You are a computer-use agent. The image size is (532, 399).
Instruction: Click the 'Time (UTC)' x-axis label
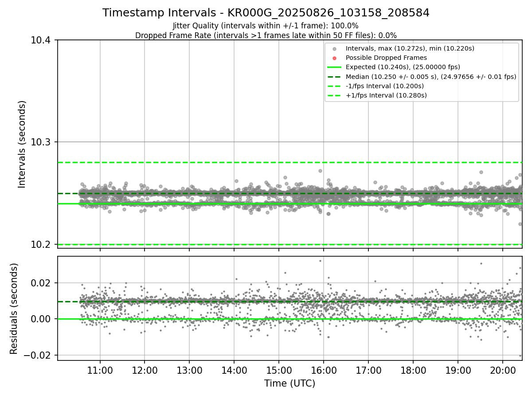[x=289, y=383]
